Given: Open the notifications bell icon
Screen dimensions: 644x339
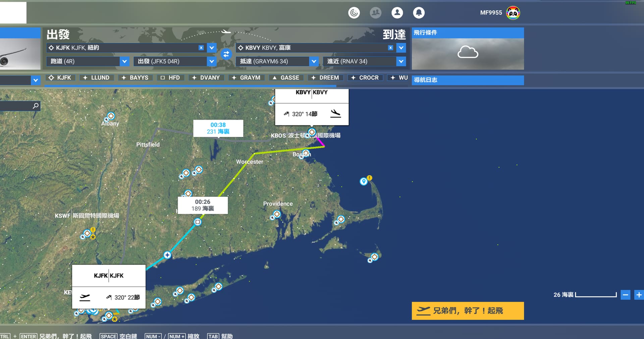Looking at the screenshot, I should (419, 13).
